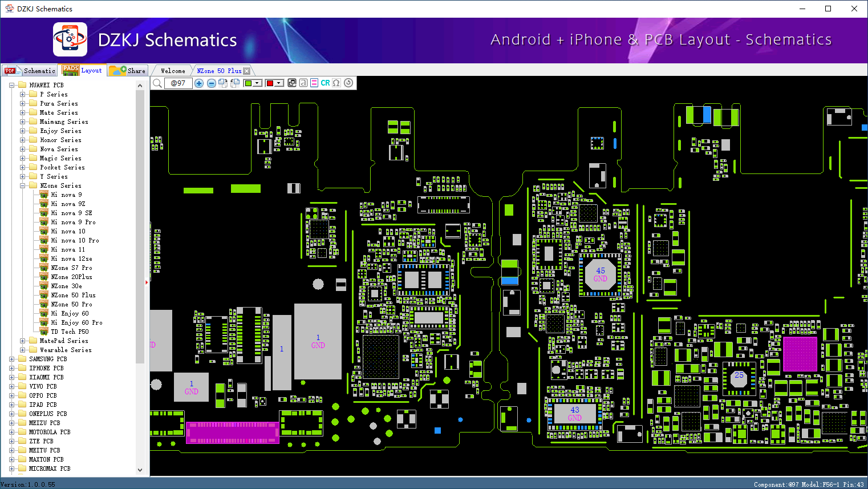Image resolution: width=868 pixels, height=489 pixels.
Task: Click the circular rotate icon
Action: 348,83
